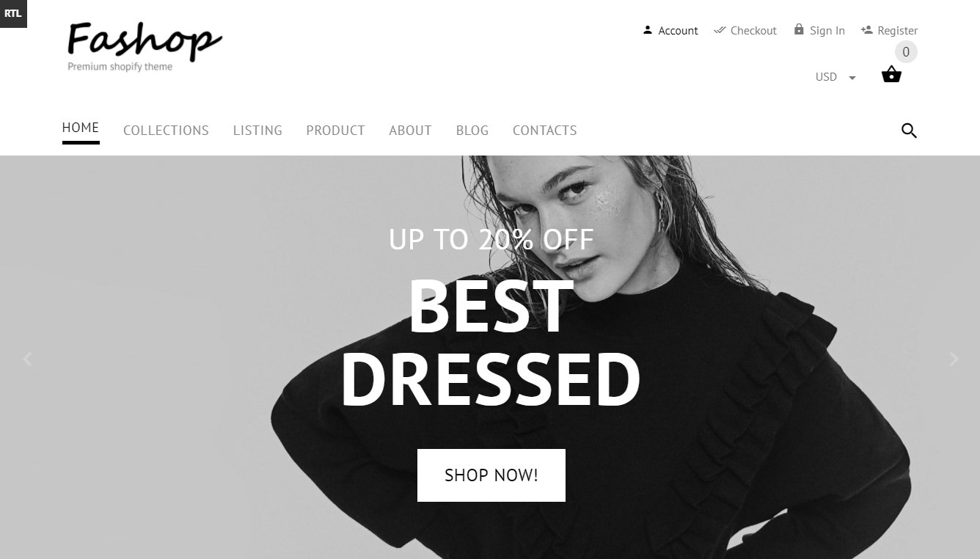Screen dimensions: 980x559
Task: Open the shopping cart basket icon
Action: tap(891, 74)
